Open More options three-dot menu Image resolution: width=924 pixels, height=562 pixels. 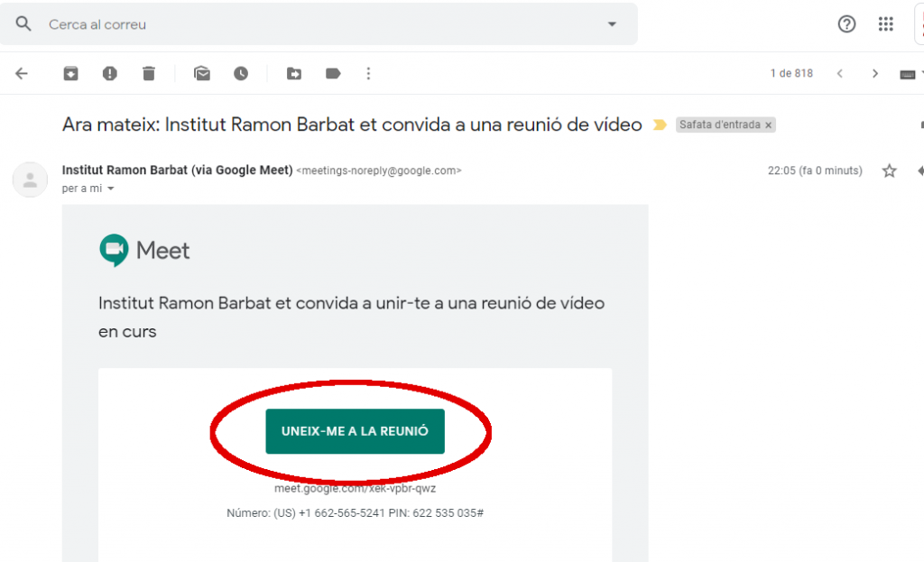coord(368,74)
